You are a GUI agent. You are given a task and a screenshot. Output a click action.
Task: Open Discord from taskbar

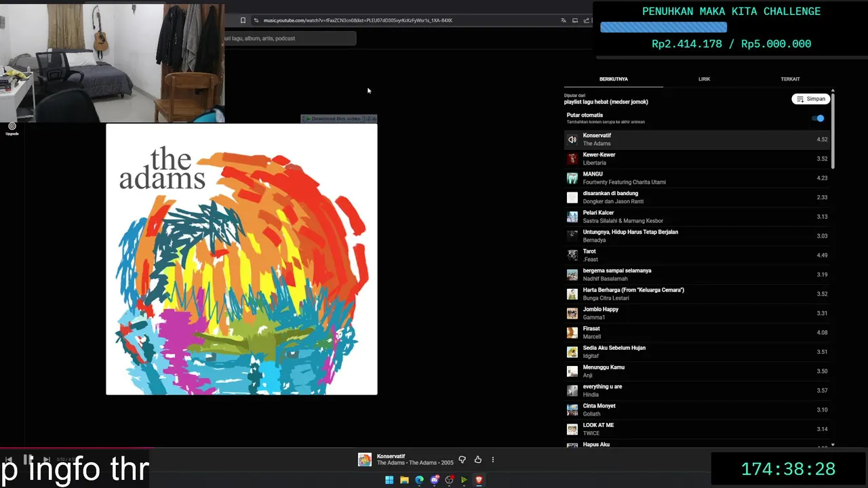435,480
